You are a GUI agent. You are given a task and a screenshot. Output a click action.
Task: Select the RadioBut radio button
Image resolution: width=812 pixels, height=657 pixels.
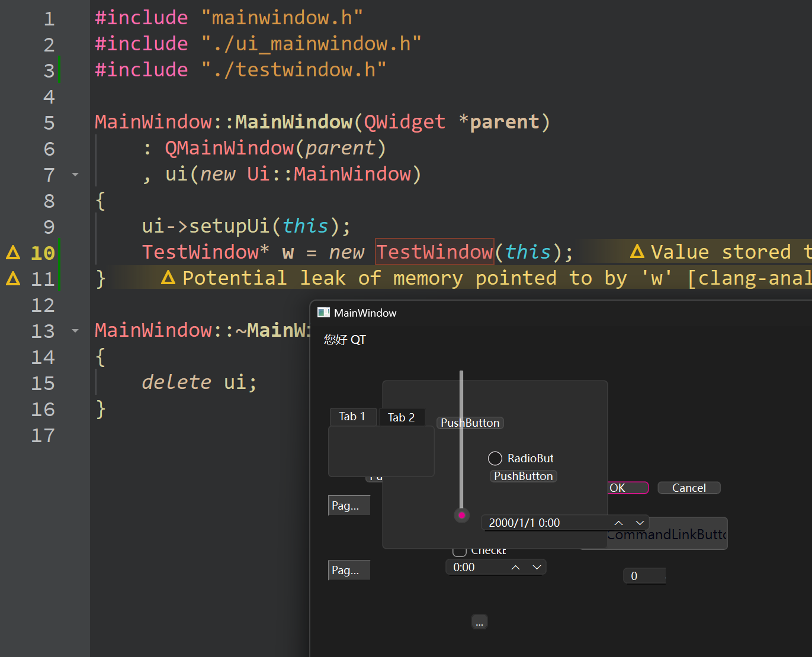(495, 458)
